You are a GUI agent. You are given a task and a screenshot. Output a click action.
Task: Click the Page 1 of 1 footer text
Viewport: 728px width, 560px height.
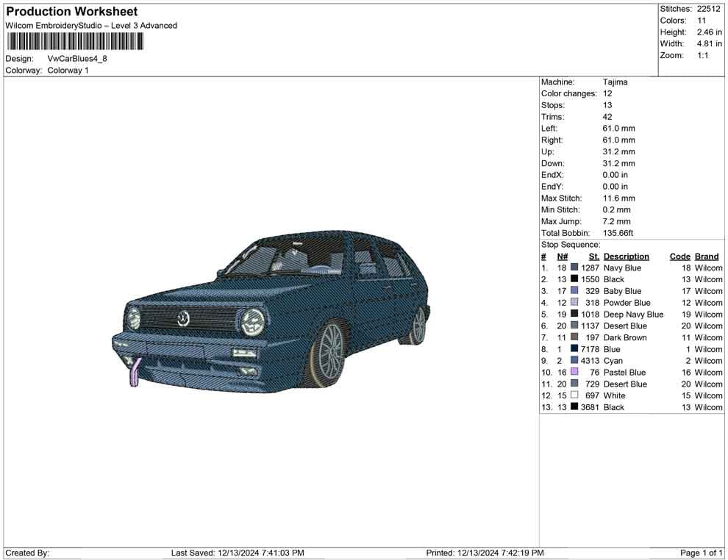(x=701, y=553)
